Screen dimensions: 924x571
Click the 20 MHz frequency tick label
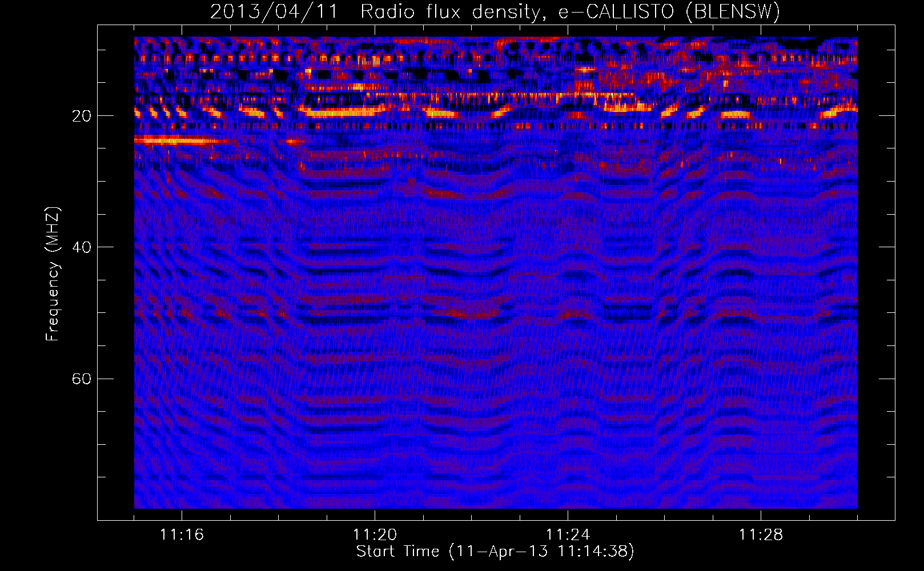(81, 116)
